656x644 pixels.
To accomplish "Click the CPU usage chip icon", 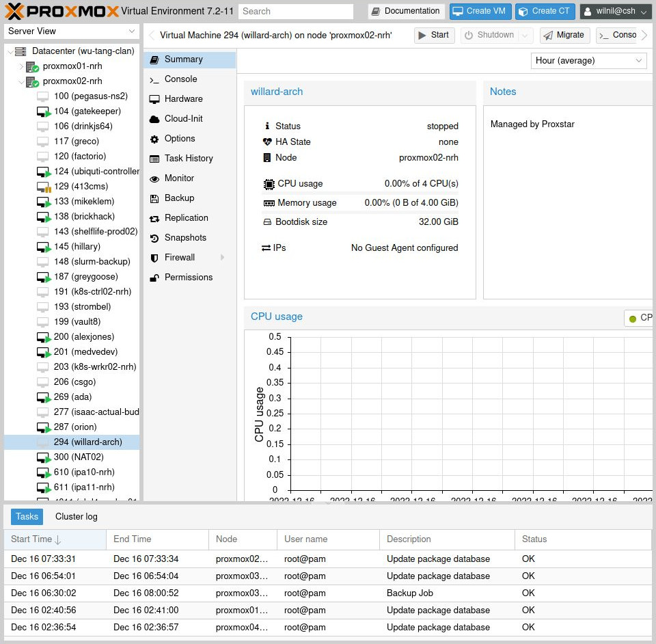I will pos(269,184).
